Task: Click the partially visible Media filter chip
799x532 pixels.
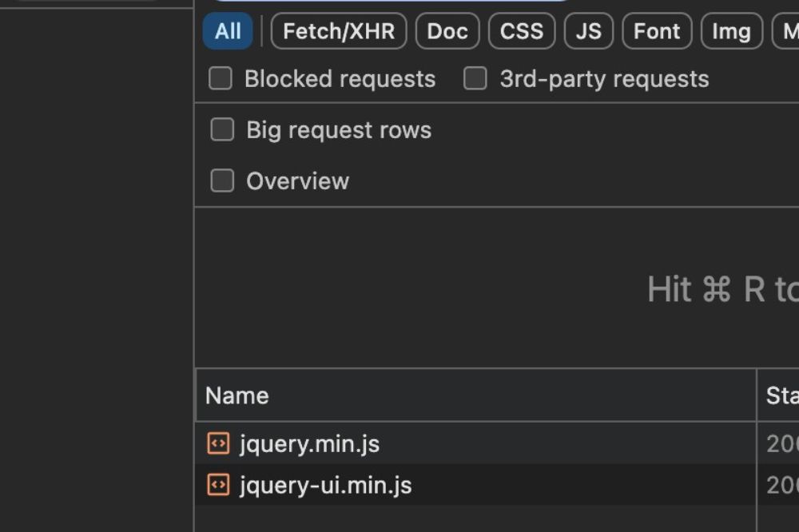Action: coord(787,31)
